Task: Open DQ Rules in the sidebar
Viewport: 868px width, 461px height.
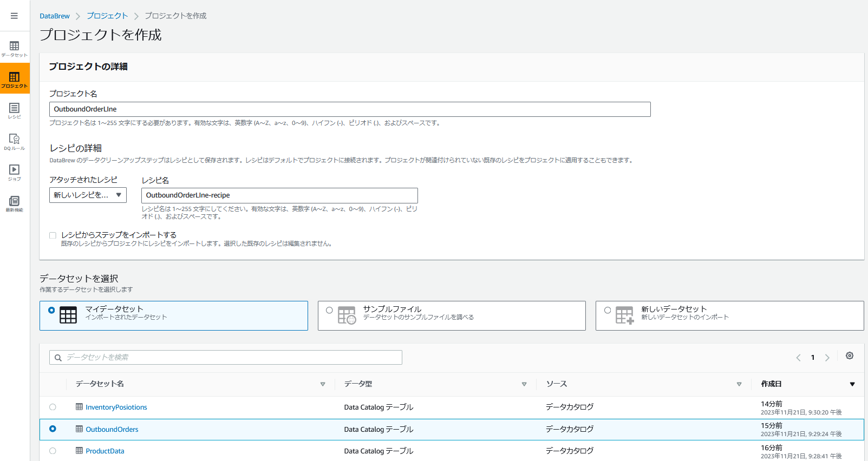Action: [15, 142]
